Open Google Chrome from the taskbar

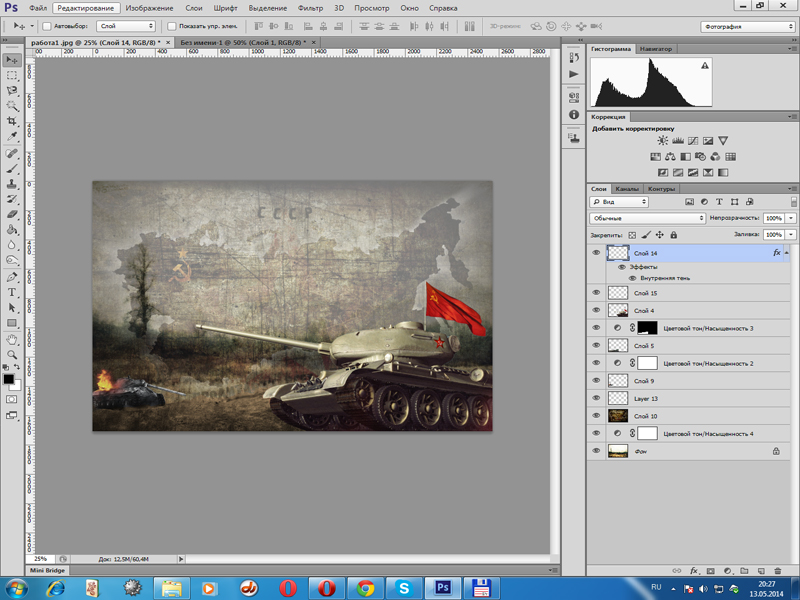(365, 588)
